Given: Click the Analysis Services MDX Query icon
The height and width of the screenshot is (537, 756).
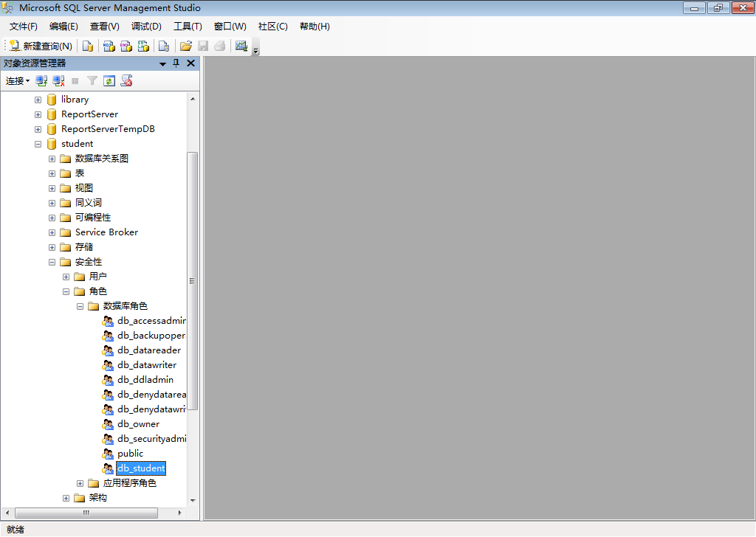Looking at the screenshot, I should tap(109, 46).
